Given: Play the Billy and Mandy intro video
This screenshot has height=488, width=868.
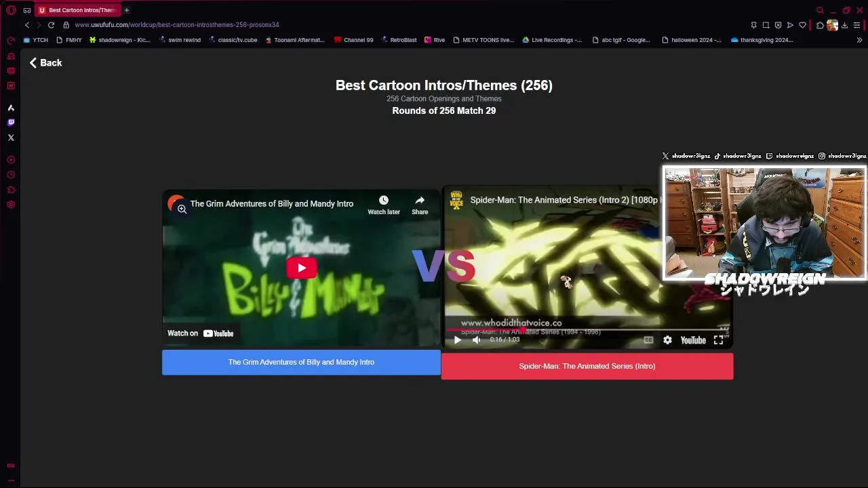Looking at the screenshot, I should pyautogui.click(x=301, y=268).
